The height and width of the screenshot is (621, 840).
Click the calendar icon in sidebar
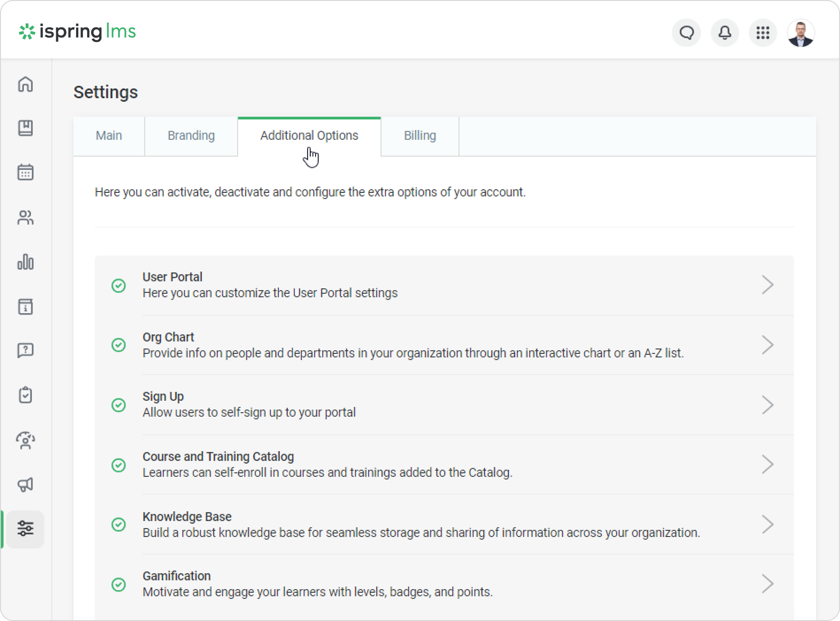25,172
